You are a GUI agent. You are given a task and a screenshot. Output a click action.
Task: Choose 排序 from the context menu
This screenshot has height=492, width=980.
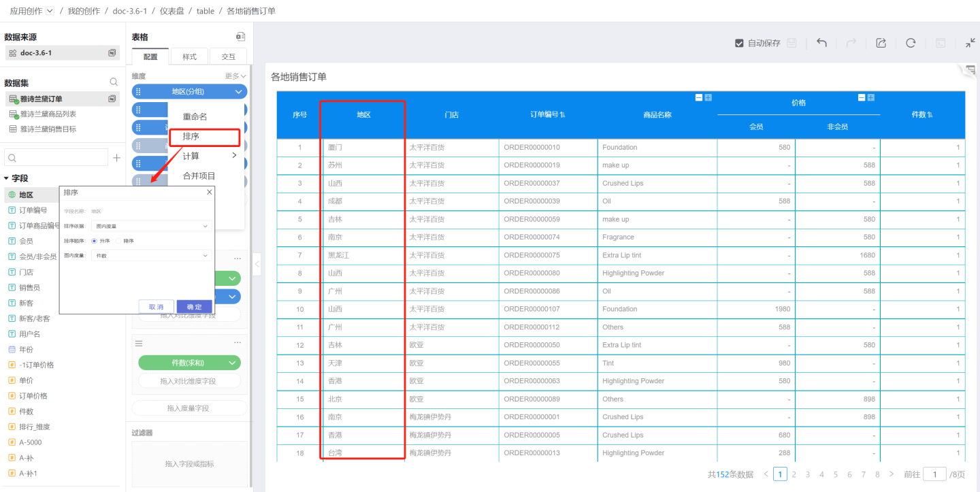[191, 137]
